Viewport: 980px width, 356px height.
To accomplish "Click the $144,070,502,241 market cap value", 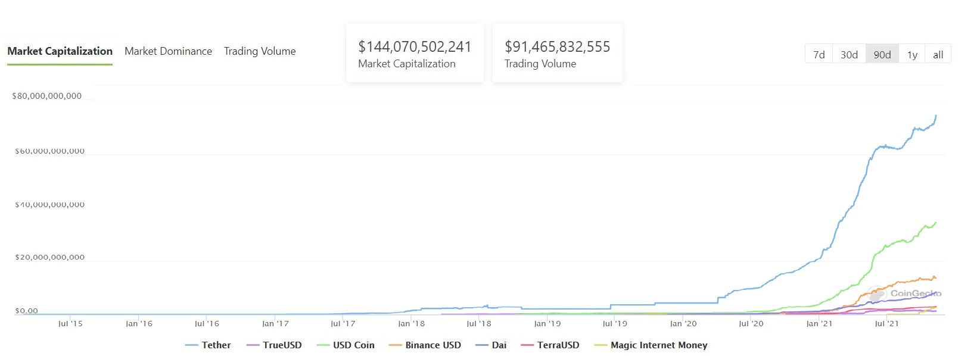I will click(x=415, y=46).
